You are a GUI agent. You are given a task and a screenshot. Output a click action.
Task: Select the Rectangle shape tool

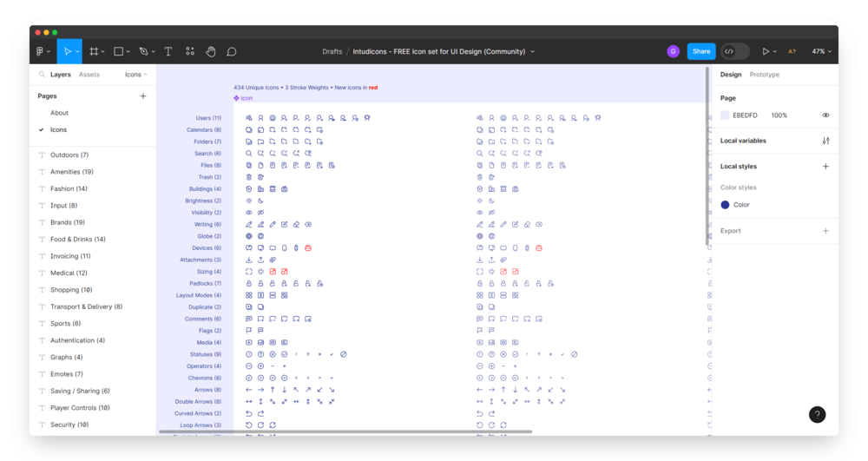coord(118,51)
